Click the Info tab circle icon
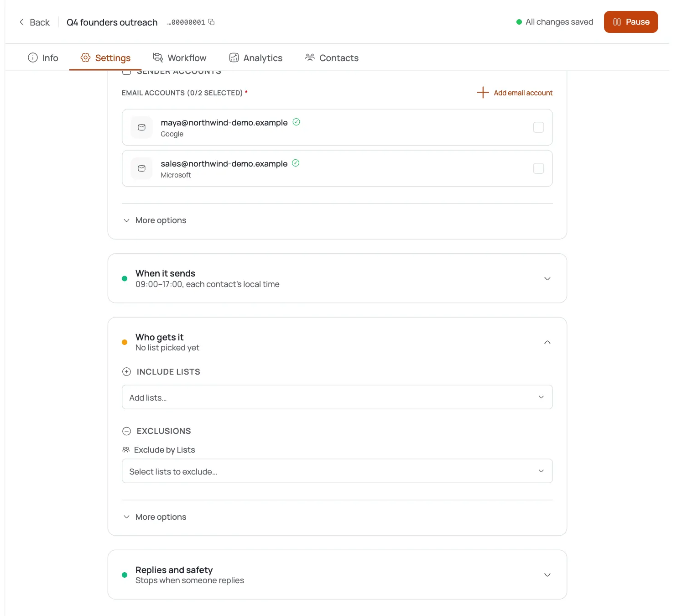The image size is (677, 616). coord(33,57)
